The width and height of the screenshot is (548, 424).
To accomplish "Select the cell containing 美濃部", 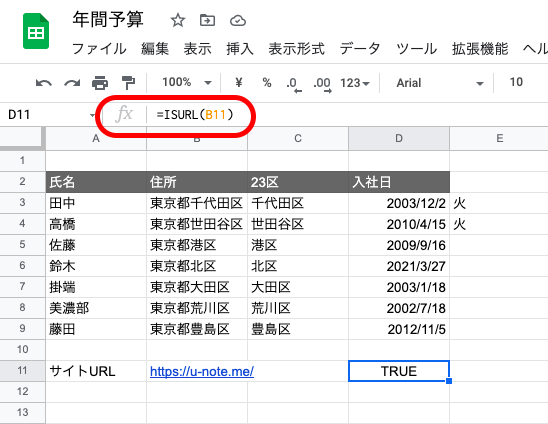I will point(96,308).
